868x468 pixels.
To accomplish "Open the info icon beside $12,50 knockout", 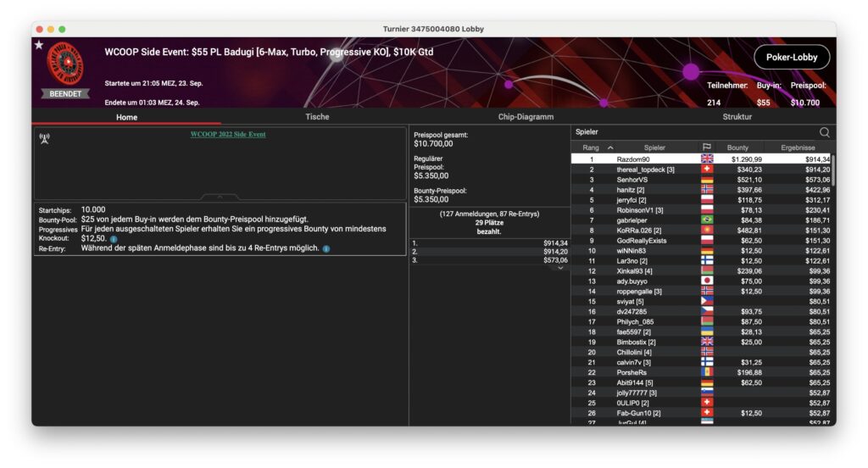I will pyautogui.click(x=114, y=239).
